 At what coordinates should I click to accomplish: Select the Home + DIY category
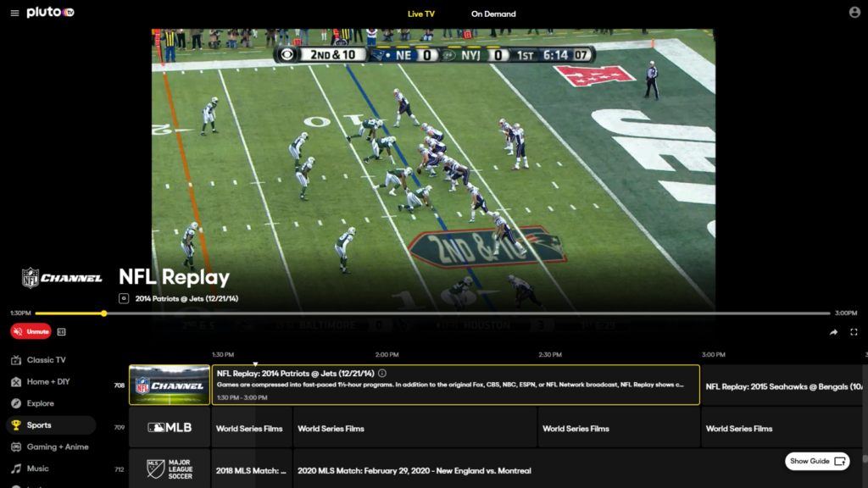tap(51, 382)
